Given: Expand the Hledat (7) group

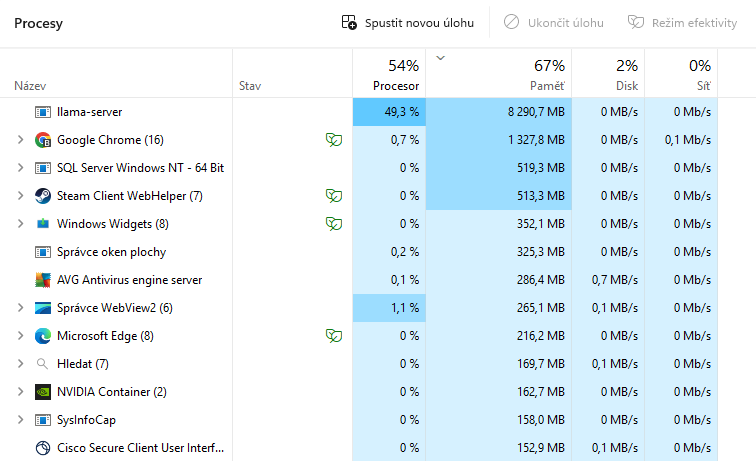Looking at the screenshot, I should (x=20, y=364).
